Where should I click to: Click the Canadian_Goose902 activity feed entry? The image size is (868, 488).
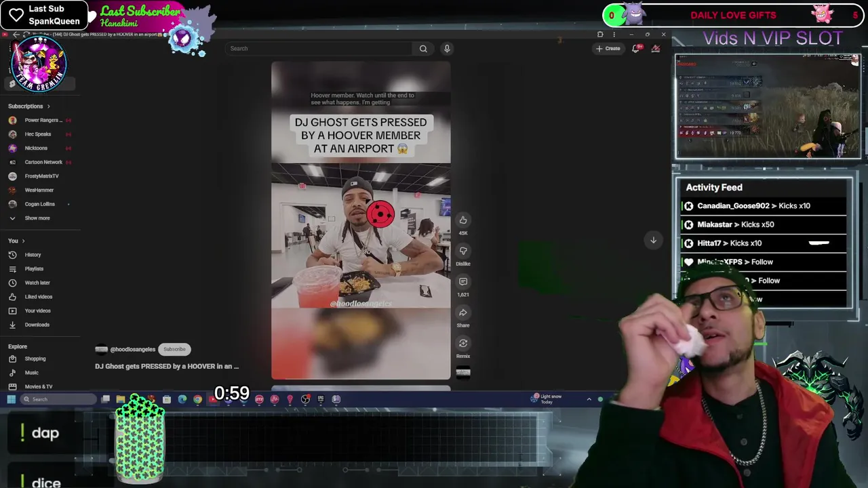[x=764, y=206]
